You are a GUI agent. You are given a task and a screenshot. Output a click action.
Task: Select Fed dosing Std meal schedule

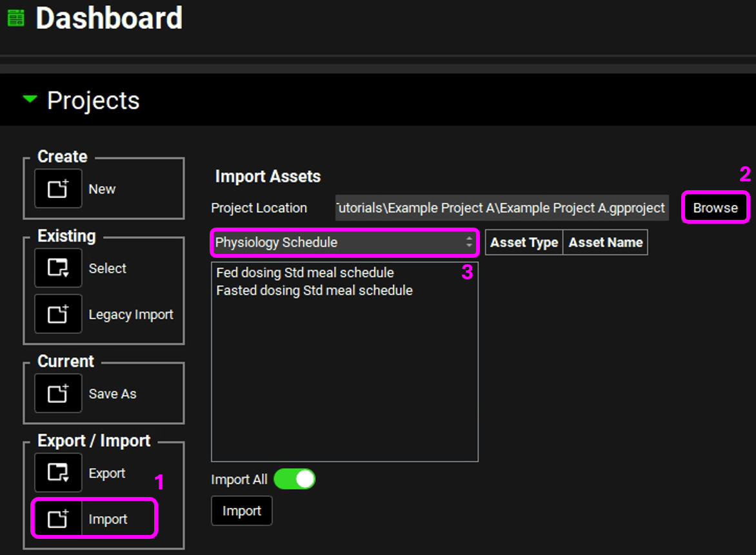click(304, 273)
